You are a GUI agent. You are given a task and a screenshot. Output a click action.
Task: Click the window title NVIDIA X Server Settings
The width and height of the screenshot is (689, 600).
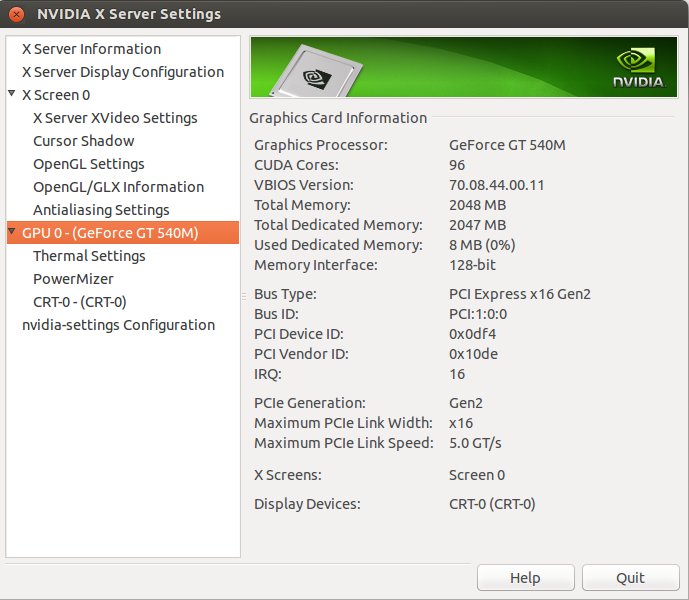point(129,14)
